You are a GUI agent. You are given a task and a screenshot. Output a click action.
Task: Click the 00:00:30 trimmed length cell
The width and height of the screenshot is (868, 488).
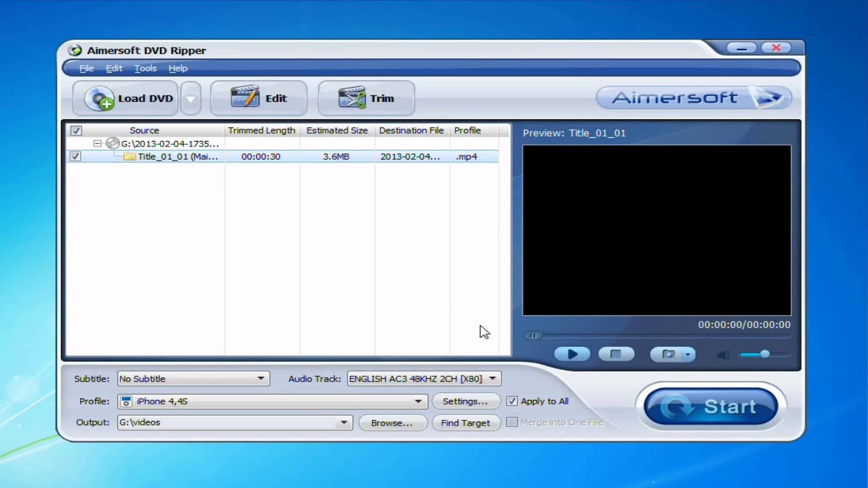pos(261,157)
